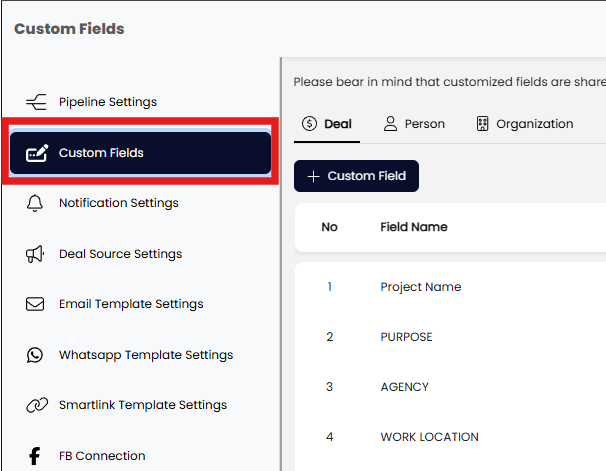
Task: Select the Email Template envelope icon
Action: click(x=36, y=304)
